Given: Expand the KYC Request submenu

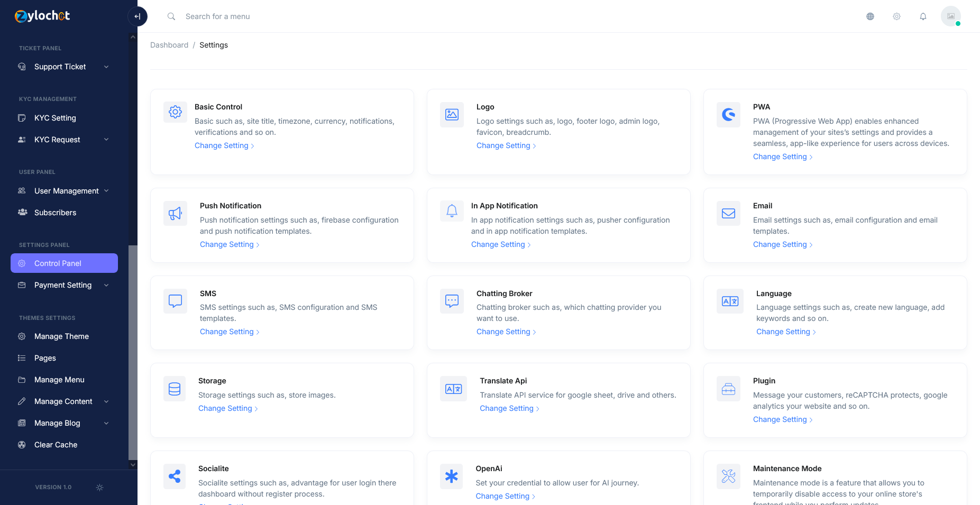Looking at the screenshot, I should pos(64,140).
